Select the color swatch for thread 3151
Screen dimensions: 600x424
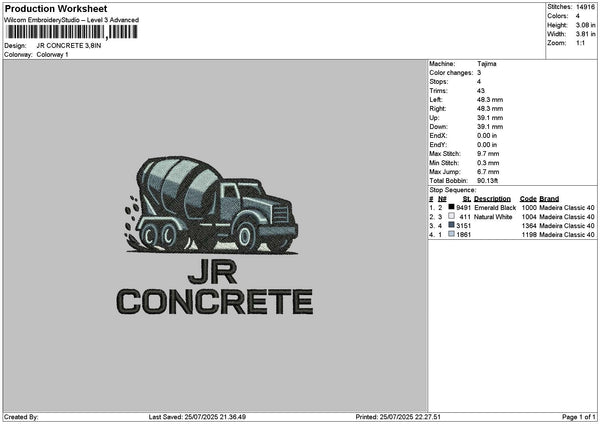click(451, 226)
